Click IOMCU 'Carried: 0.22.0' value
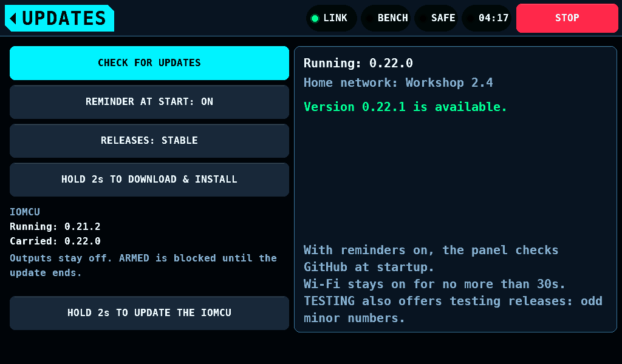The width and height of the screenshot is (622, 364). (x=55, y=241)
